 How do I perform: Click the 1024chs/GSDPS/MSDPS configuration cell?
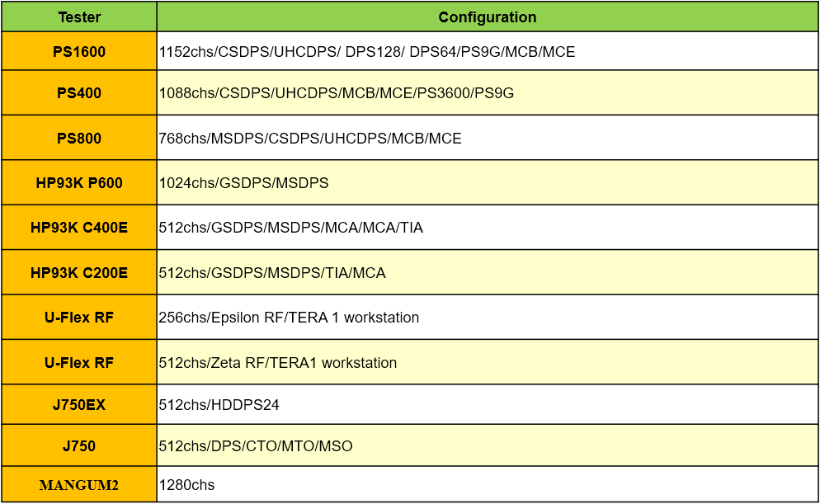488,183
